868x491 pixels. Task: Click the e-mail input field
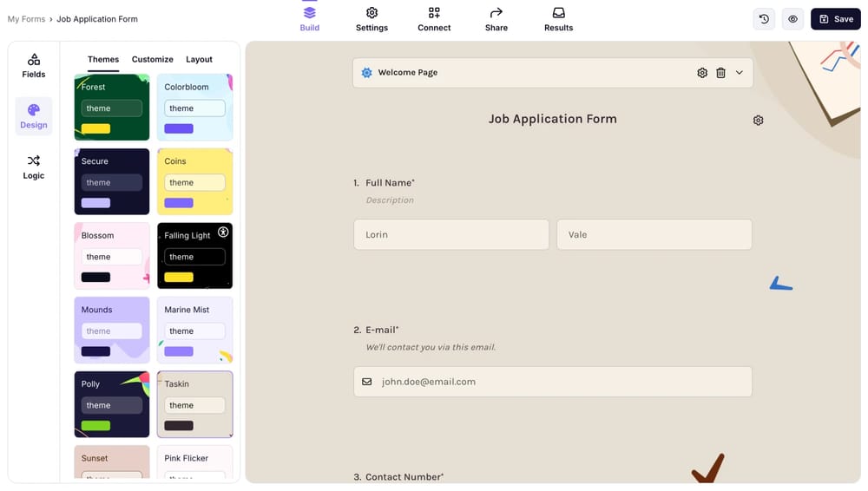pos(553,382)
